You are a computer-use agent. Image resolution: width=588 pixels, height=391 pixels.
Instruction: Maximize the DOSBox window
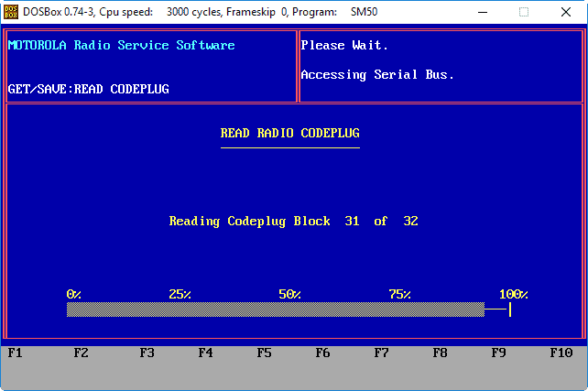[x=524, y=12]
